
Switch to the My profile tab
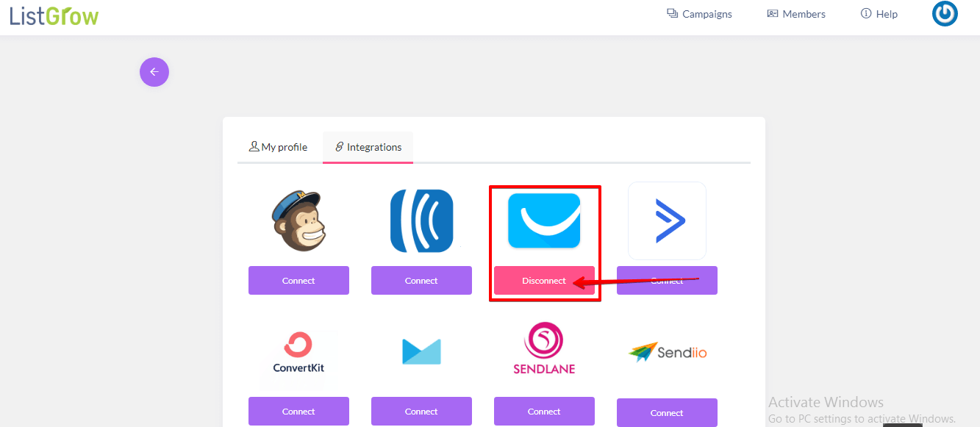[x=279, y=147]
